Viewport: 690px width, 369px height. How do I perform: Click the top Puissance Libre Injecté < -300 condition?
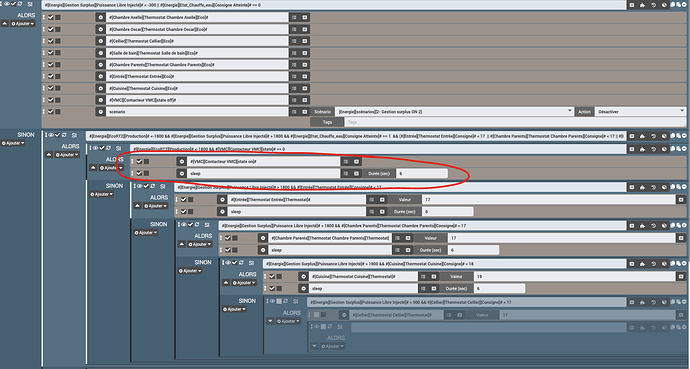334,5
